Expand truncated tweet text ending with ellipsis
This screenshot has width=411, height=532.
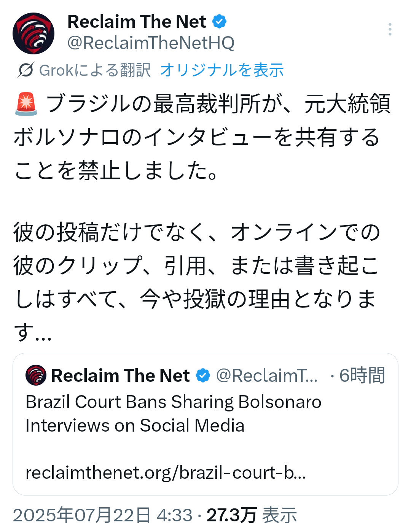coord(33,332)
